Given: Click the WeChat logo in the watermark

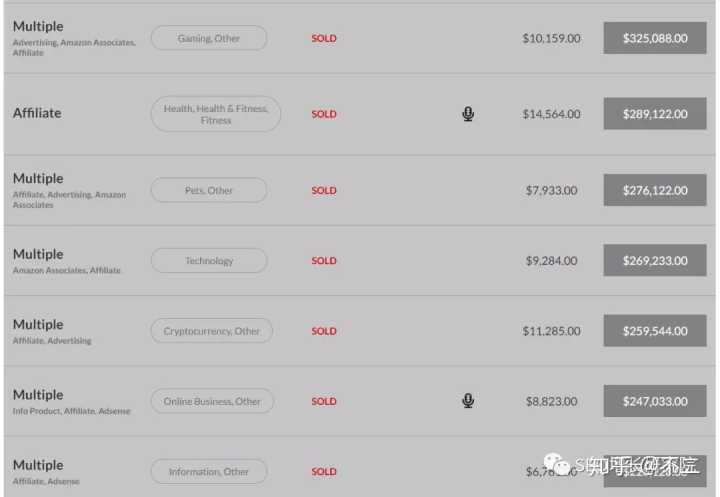Looking at the screenshot, I should click(557, 464).
